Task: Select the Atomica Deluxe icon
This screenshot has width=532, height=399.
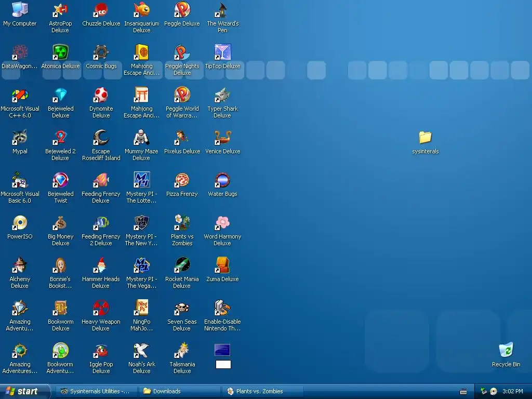Action: click(60, 52)
